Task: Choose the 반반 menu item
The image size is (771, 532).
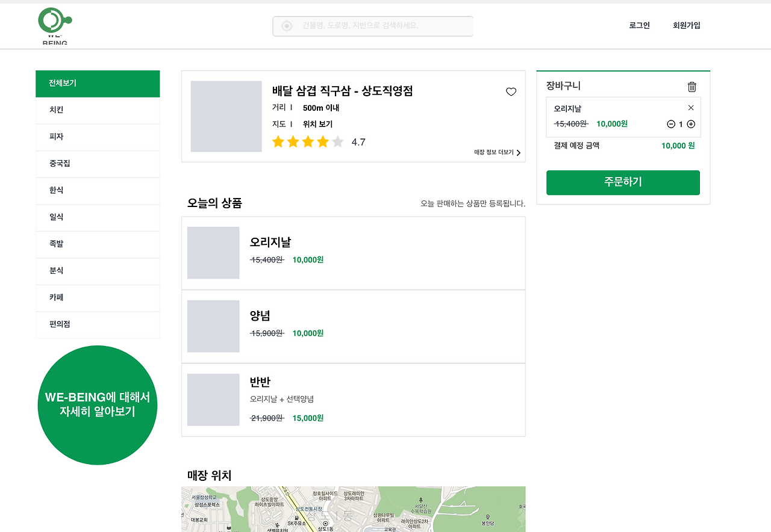Action: click(353, 400)
